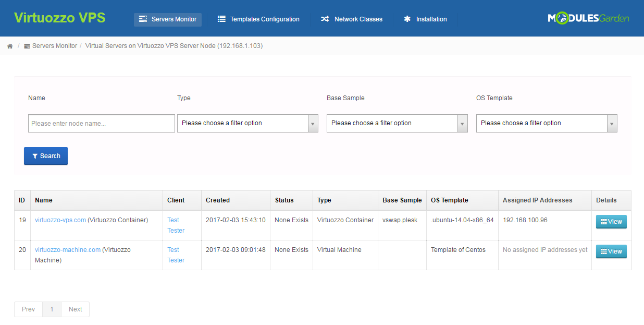
Task: Open virtuozzo-machine.com link
Action: coord(68,250)
